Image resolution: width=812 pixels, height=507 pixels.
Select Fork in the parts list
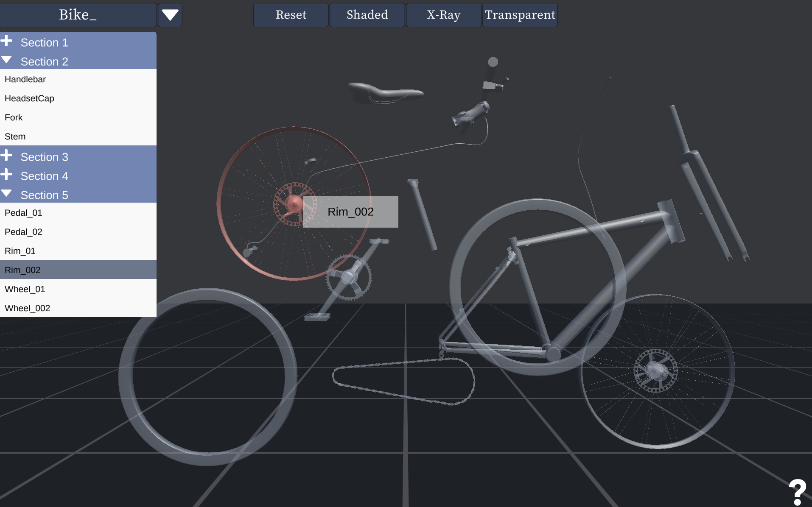pyautogui.click(x=78, y=117)
